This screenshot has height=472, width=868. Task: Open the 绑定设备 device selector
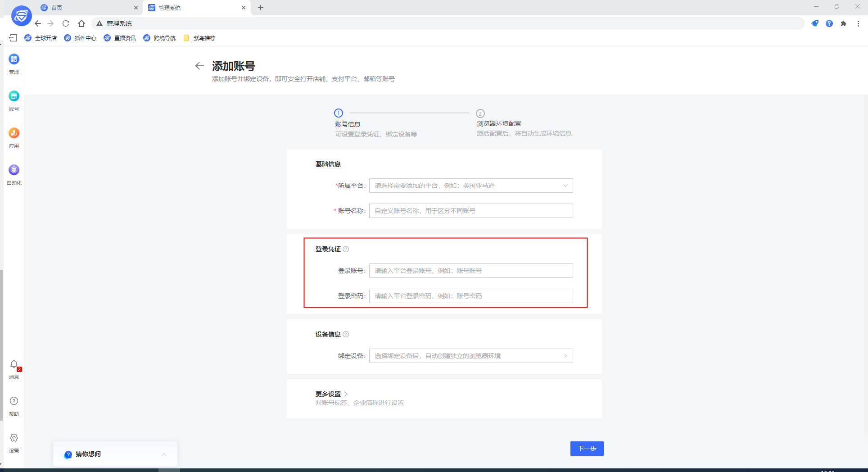click(470, 356)
